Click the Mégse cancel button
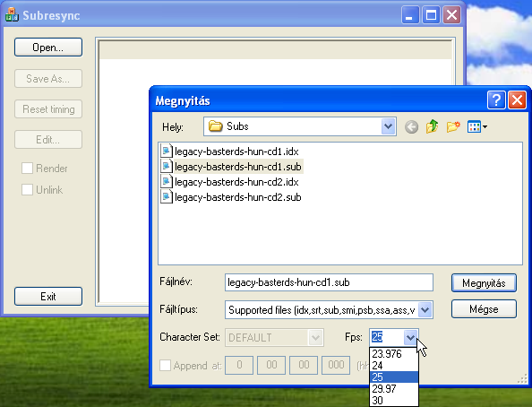Viewport: 532px width, 407px height. (x=484, y=309)
